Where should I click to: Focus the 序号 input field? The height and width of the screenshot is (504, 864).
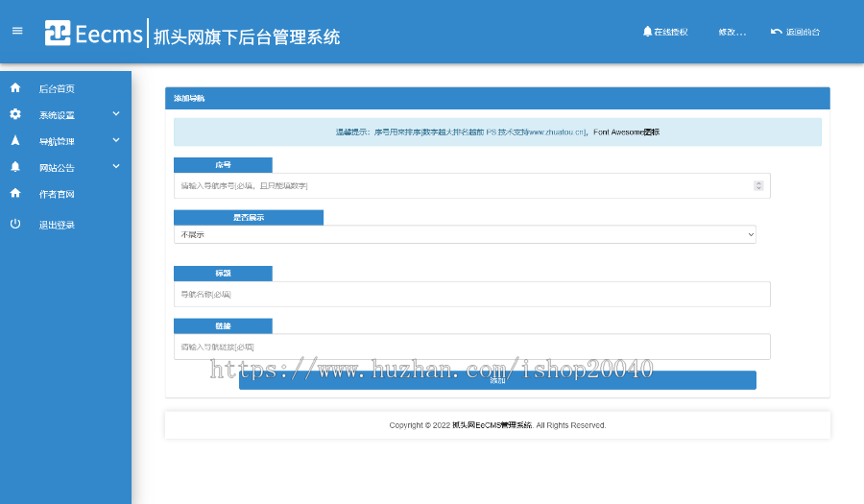(471, 185)
